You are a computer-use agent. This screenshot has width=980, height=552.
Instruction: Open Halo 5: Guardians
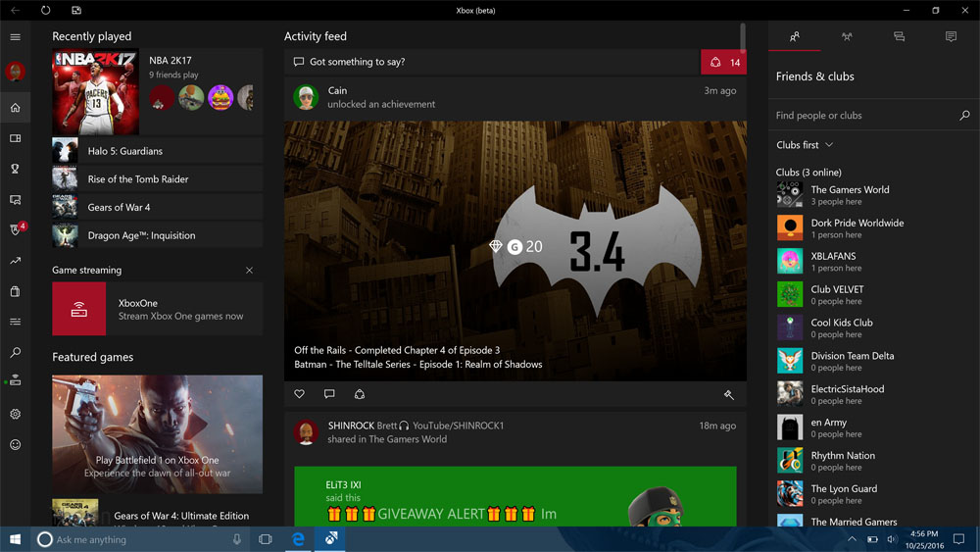coord(158,151)
